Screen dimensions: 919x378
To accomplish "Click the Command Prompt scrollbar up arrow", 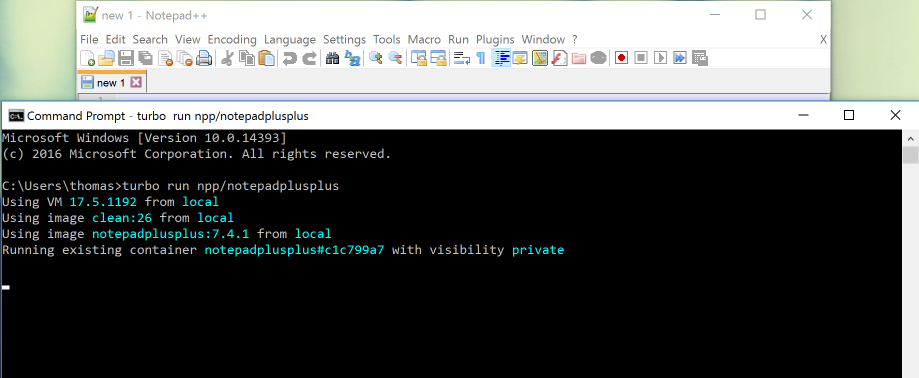I will (x=910, y=138).
